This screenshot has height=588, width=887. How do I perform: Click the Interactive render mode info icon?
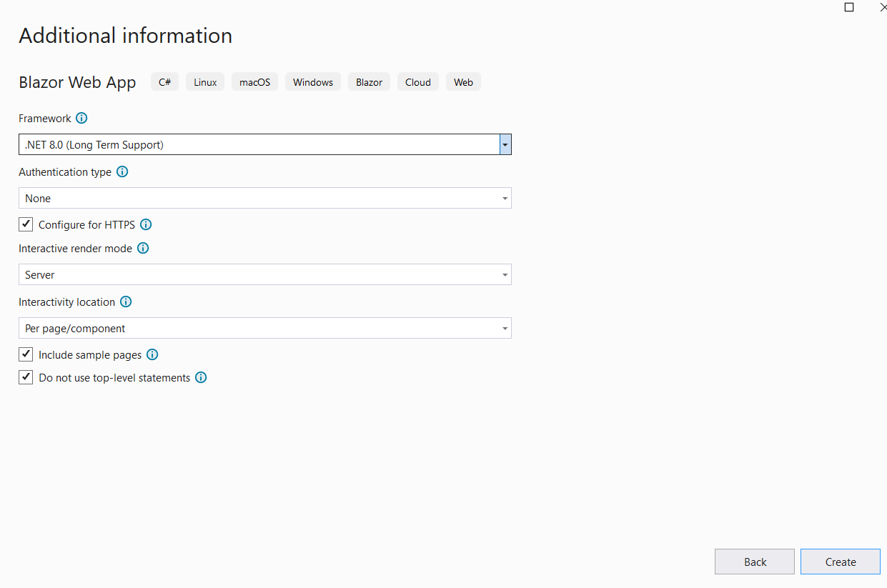[x=143, y=249]
